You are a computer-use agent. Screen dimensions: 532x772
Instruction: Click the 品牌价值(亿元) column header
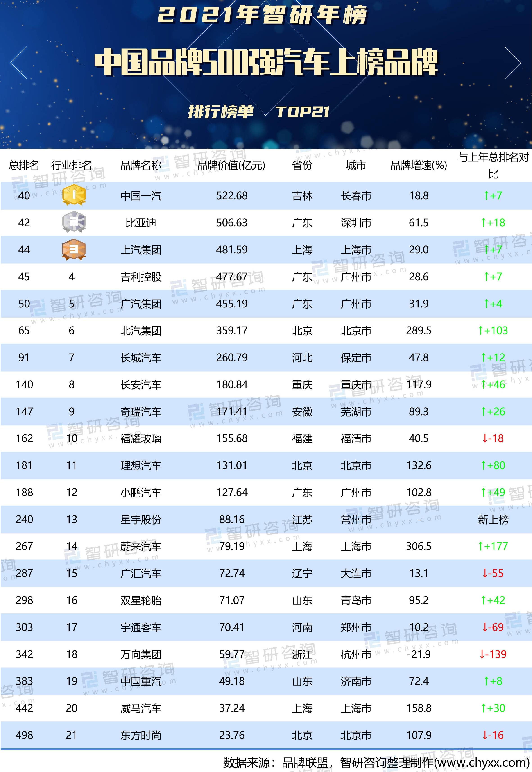pyautogui.click(x=231, y=165)
